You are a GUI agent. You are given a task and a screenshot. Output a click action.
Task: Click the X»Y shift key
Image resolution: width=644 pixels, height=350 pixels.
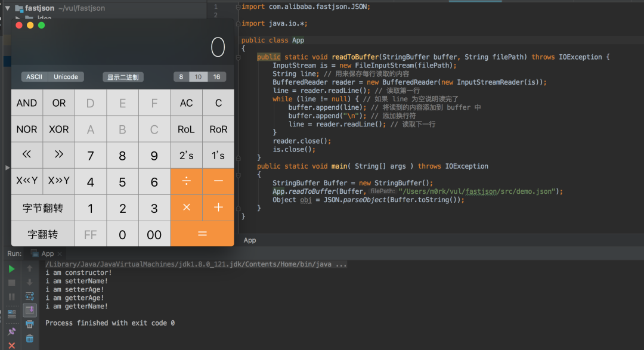click(x=58, y=181)
